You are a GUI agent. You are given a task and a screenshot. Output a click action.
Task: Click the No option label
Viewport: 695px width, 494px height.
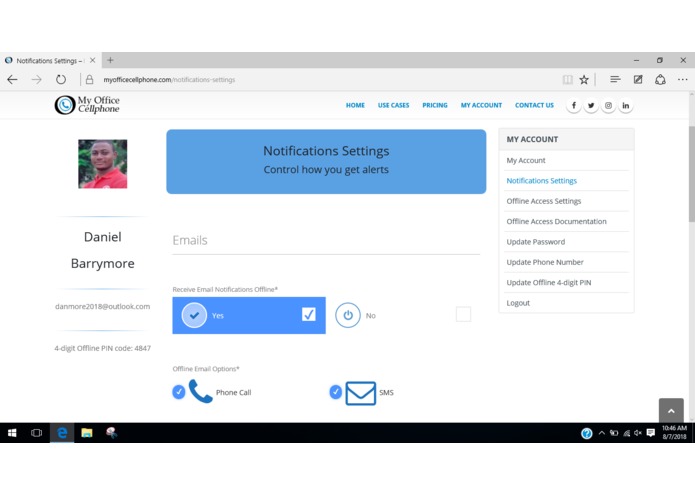pyautogui.click(x=371, y=315)
